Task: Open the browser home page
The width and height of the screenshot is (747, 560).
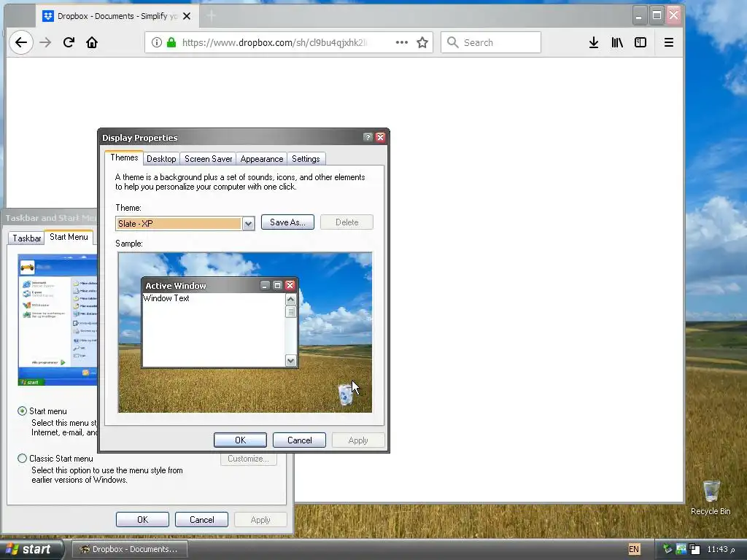Action: click(92, 42)
